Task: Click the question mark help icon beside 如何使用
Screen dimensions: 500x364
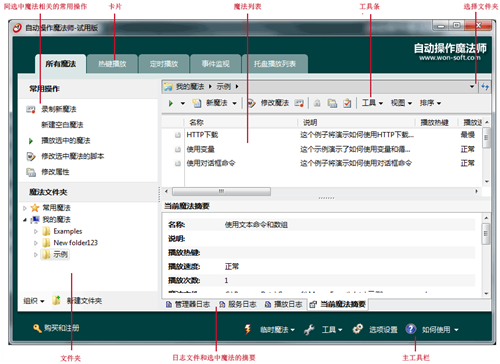Action: point(411,329)
